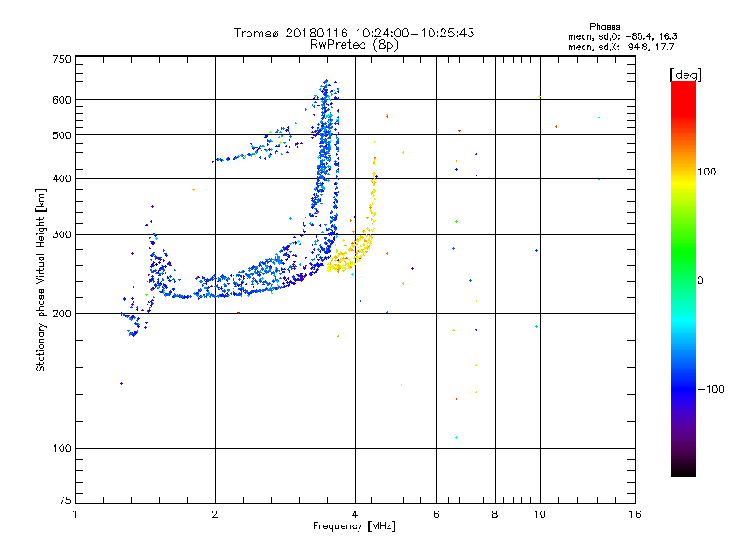Click the 'mean, sd,X: 94.8, 17.7' line
The image size is (747, 560).
(x=621, y=47)
